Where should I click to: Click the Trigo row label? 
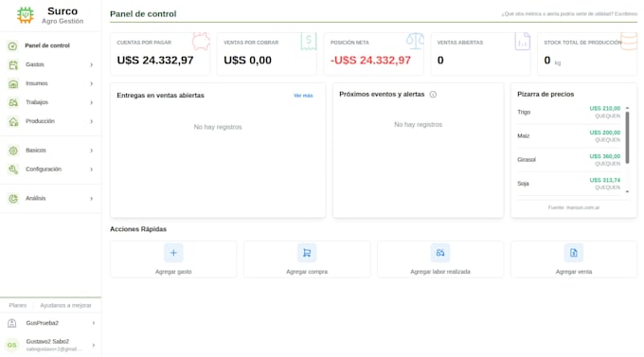[x=524, y=112]
